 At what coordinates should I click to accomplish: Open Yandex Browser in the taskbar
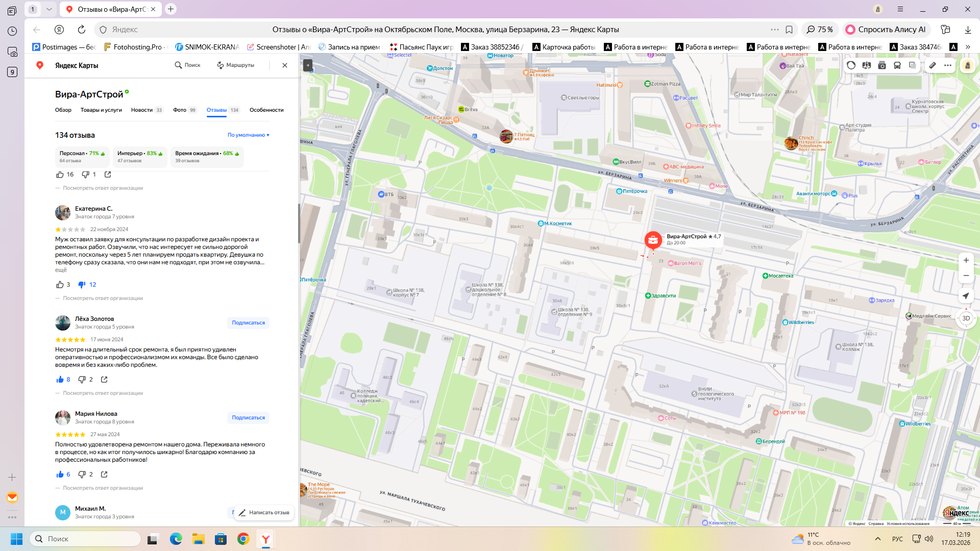click(265, 539)
